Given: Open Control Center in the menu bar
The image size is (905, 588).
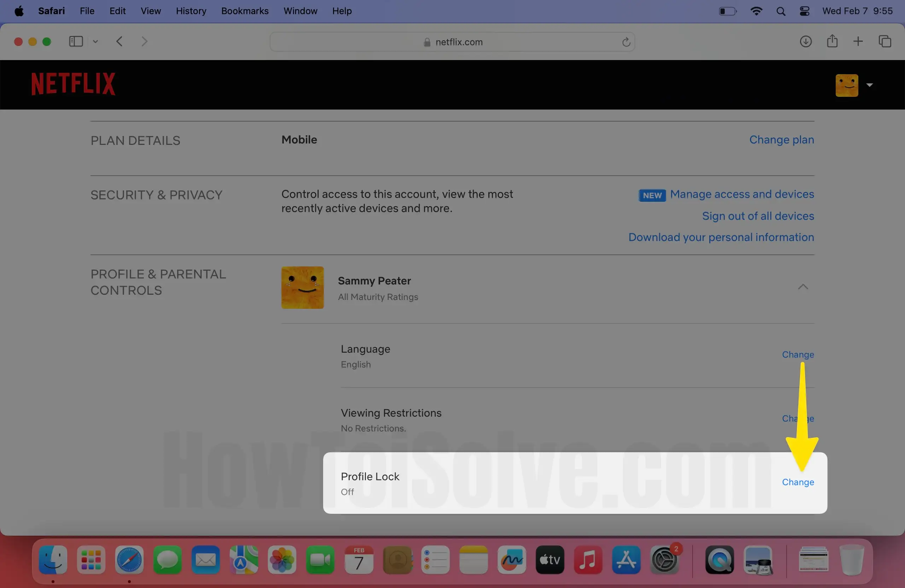Looking at the screenshot, I should click(x=804, y=11).
